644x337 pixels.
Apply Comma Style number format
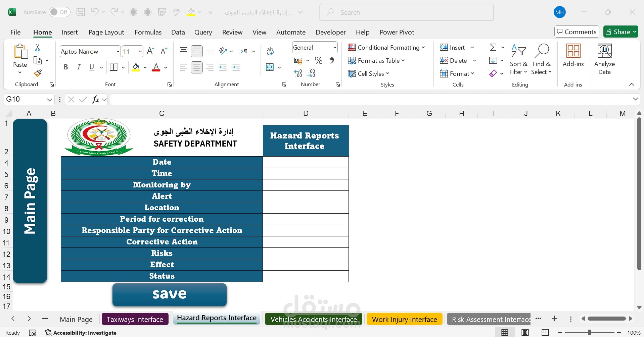(x=332, y=61)
